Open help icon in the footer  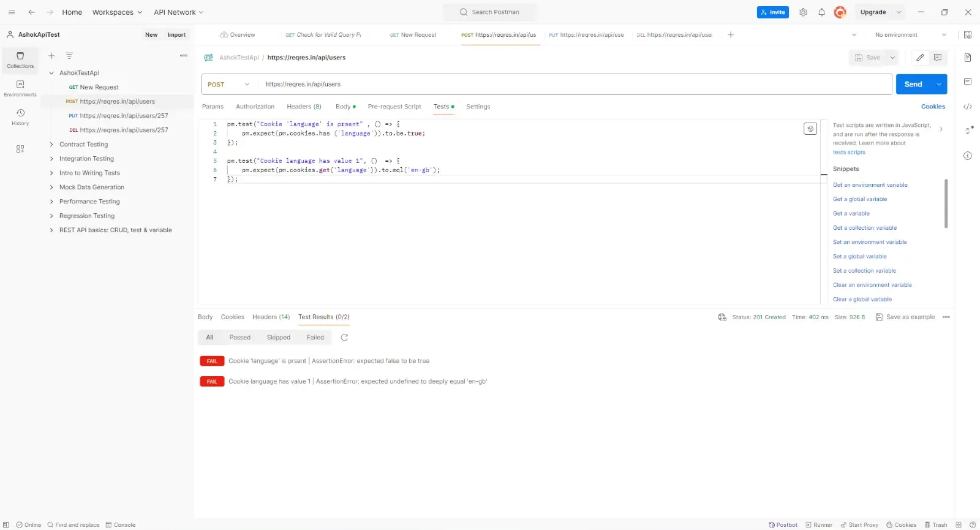pos(972,525)
